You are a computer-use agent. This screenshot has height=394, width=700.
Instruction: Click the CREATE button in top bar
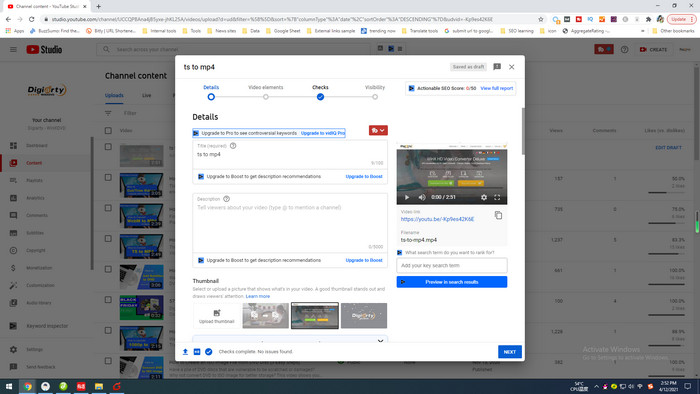click(x=653, y=50)
